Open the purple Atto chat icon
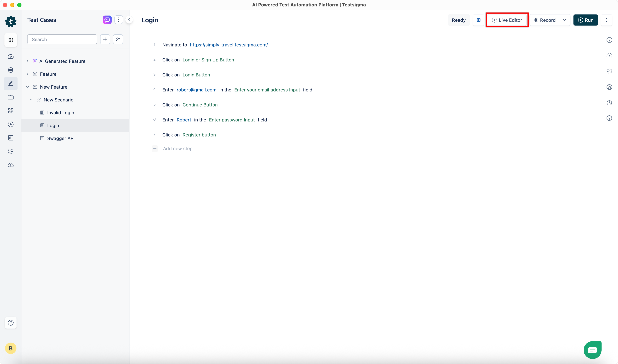 point(107,20)
